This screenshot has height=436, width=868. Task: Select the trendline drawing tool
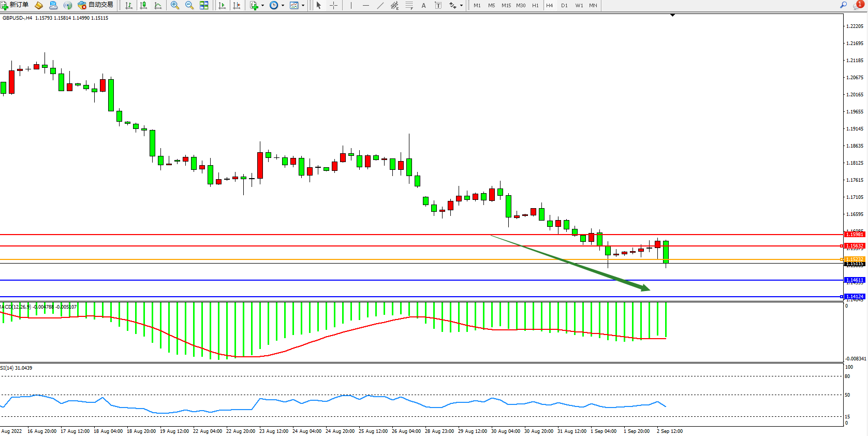pyautogui.click(x=380, y=5)
